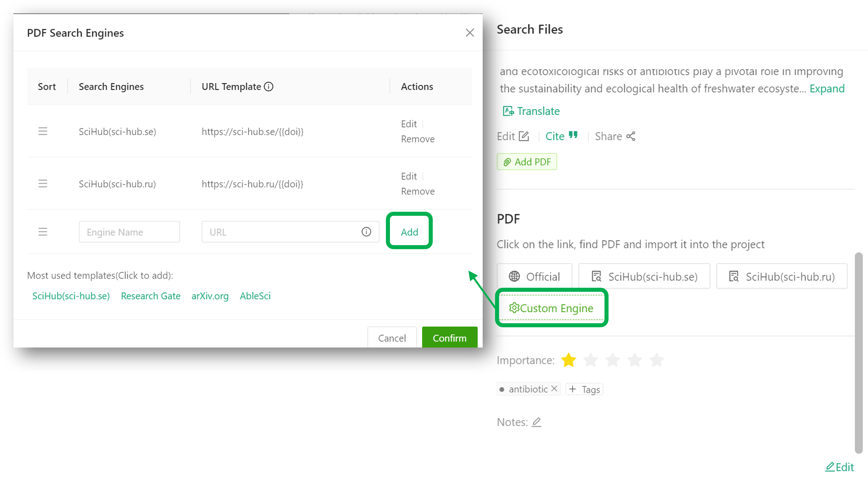
Task: Grab the sort handle for SciHub(sci-hub.se) row
Action: (x=43, y=131)
